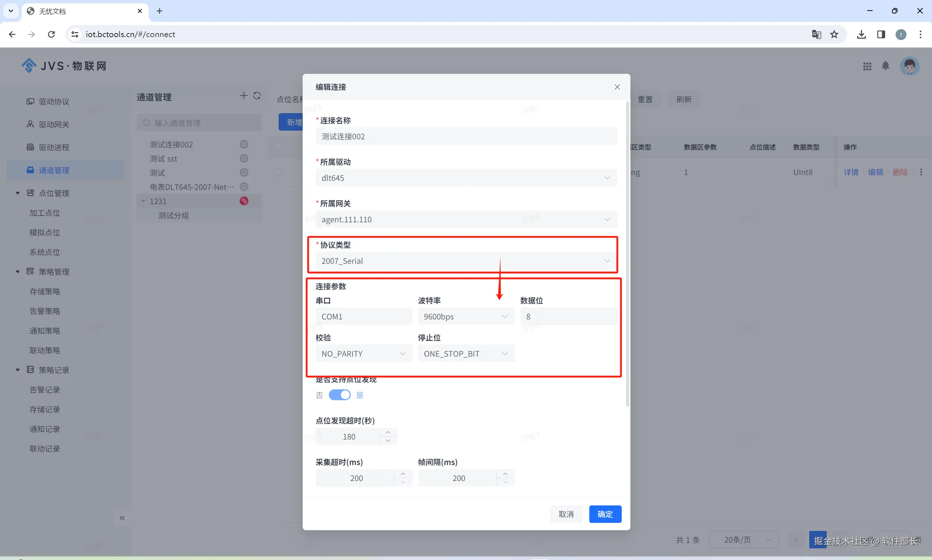Click the notification bell icon
The image size is (932, 560).
pyautogui.click(x=885, y=66)
